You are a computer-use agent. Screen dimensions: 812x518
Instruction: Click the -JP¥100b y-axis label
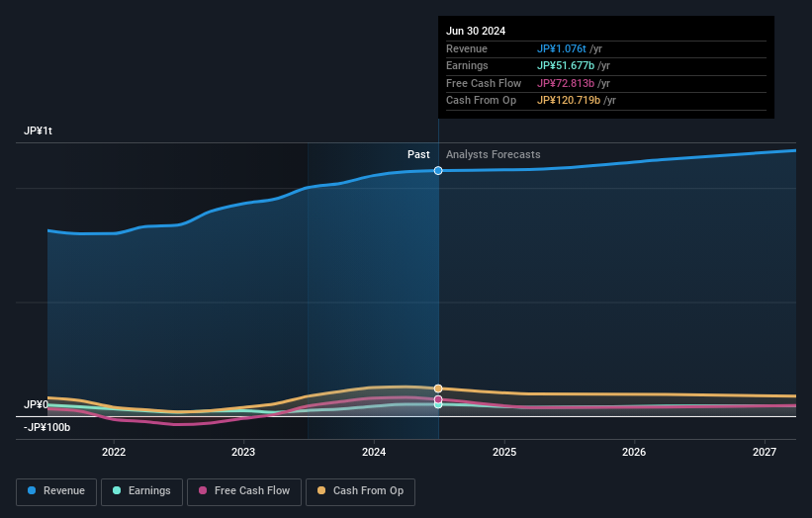[46, 427]
